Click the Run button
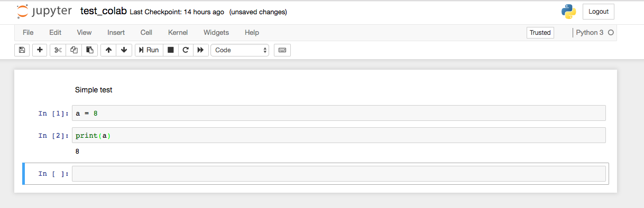The width and height of the screenshot is (644, 208). [149, 50]
